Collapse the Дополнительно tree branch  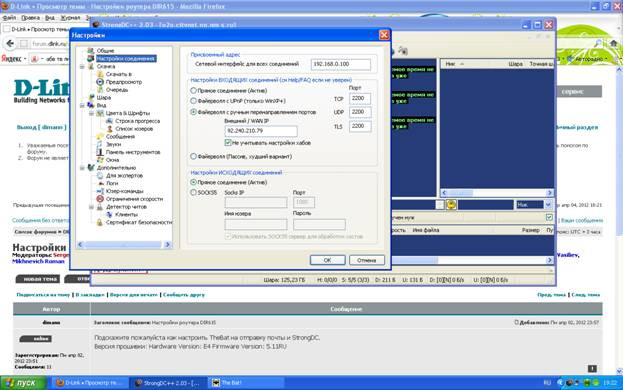[82, 168]
